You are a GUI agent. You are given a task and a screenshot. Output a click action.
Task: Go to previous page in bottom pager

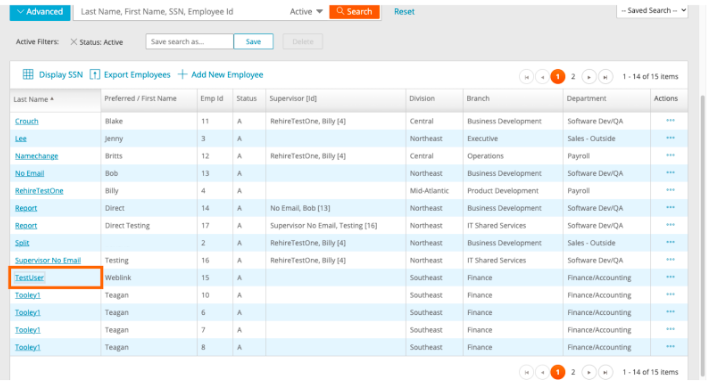(542, 372)
